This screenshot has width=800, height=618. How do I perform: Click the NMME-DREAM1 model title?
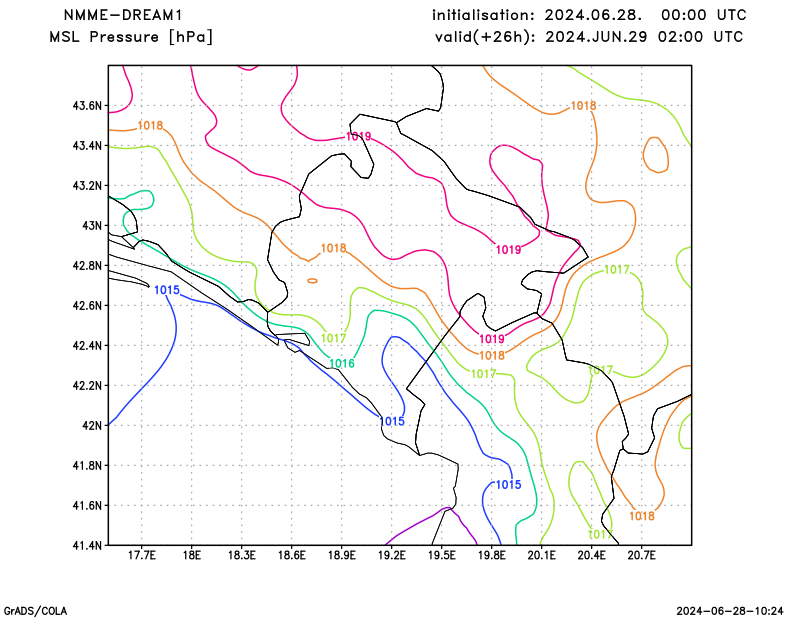coord(122,15)
